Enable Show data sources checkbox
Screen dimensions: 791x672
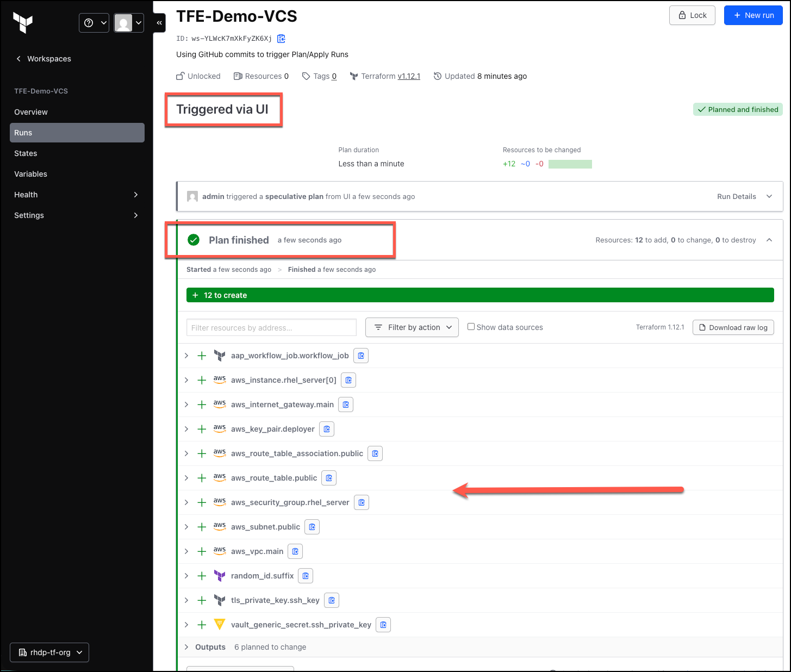(x=471, y=327)
